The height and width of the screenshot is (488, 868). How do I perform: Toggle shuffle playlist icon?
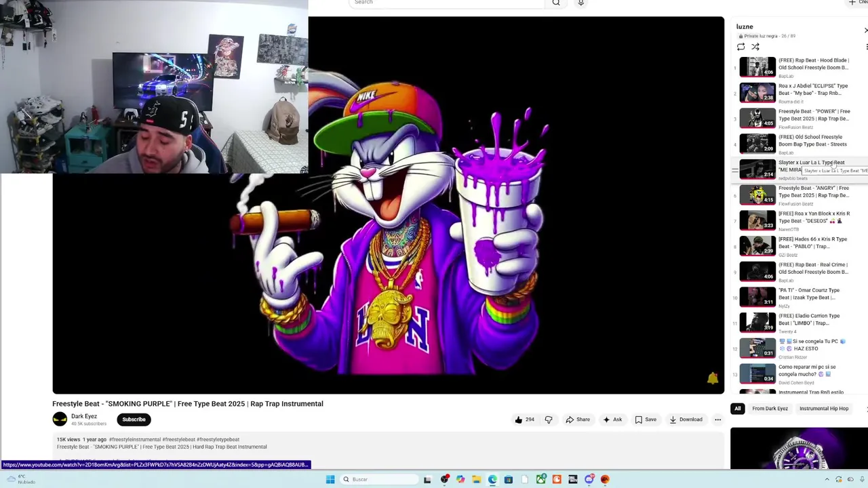click(755, 47)
